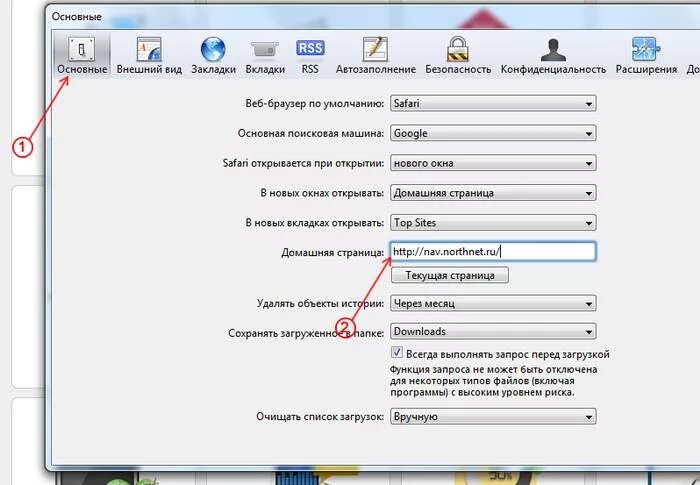The image size is (700, 485).
Task: Expand the Основная поисковая машина Google dropdown
Action: click(x=493, y=133)
